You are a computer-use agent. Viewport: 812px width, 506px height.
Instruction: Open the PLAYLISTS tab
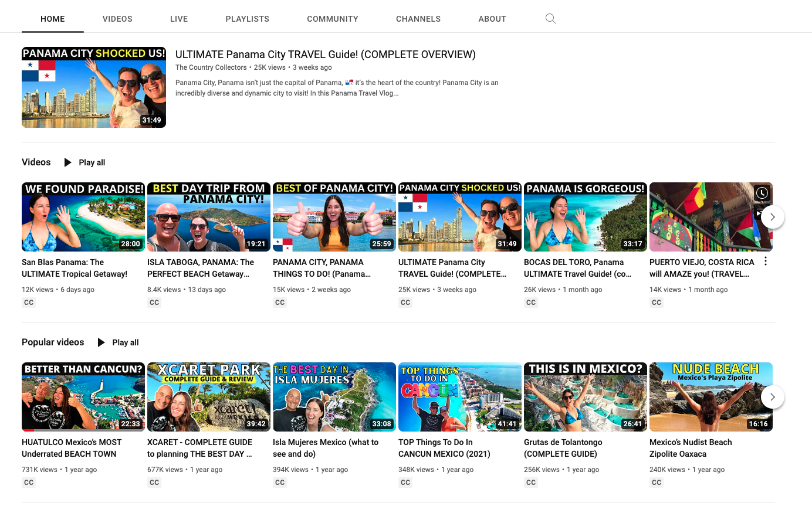click(248, 19)
